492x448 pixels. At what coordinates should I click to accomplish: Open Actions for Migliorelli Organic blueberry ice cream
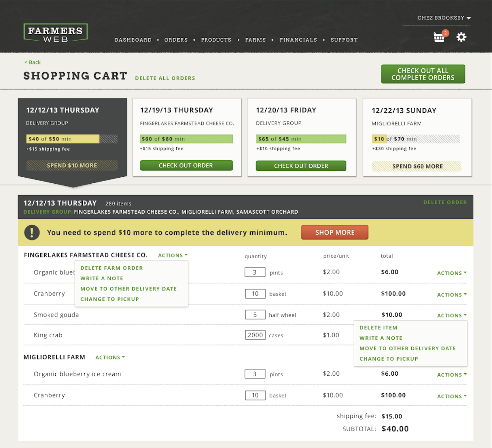(452, 375)
